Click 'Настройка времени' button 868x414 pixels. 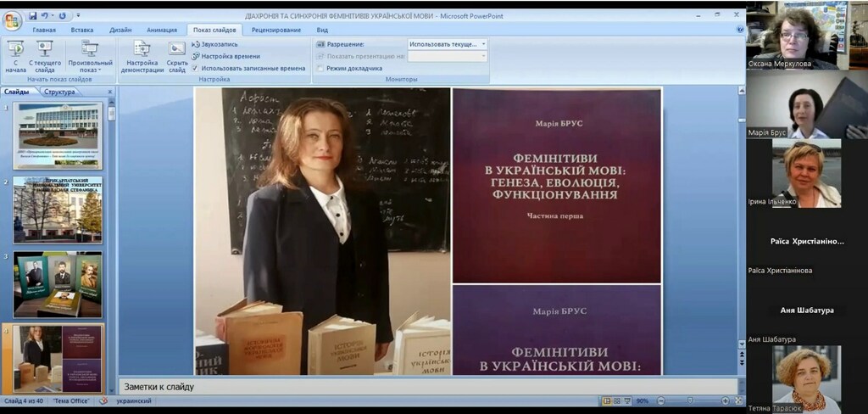click(224, 56)
